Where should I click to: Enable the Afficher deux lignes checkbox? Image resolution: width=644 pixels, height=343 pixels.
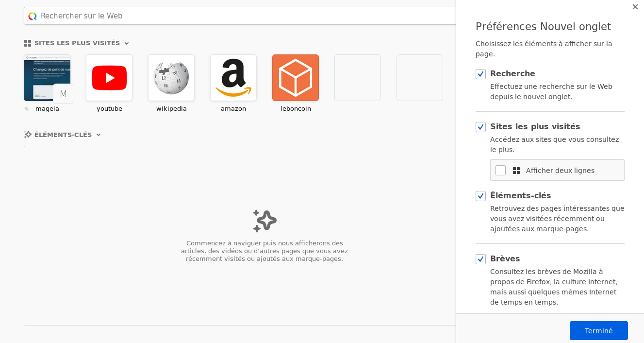click(500, 170)
